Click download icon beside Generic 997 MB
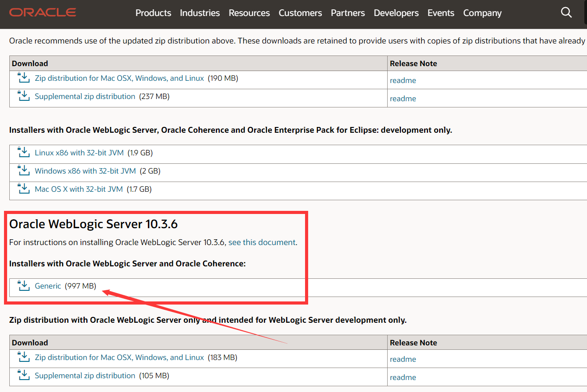Image resolution: width=587 pixels, height=392 pixels. tap(24, 285)
